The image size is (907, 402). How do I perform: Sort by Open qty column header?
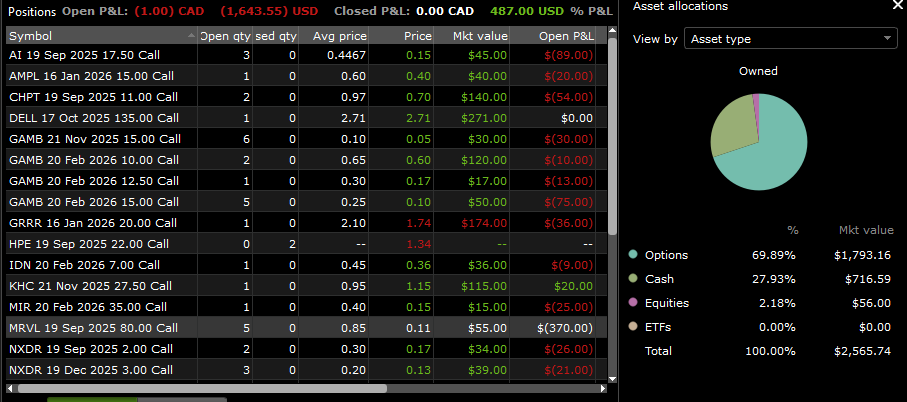coord(225,36)
